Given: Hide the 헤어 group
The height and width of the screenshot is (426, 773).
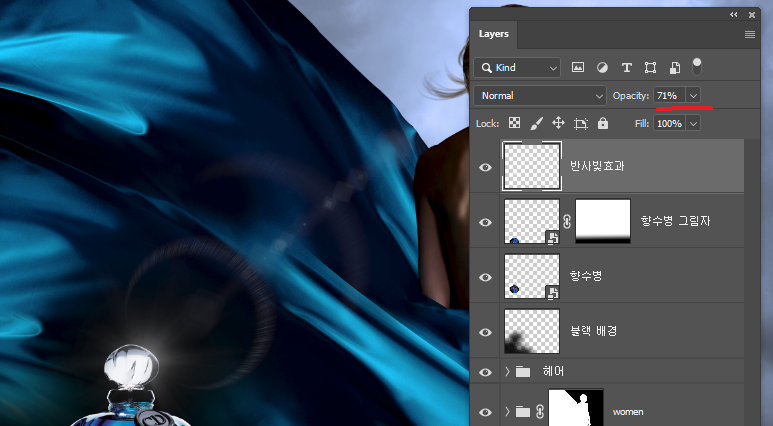Looking at the screenshot, I should tap(485, 372).
